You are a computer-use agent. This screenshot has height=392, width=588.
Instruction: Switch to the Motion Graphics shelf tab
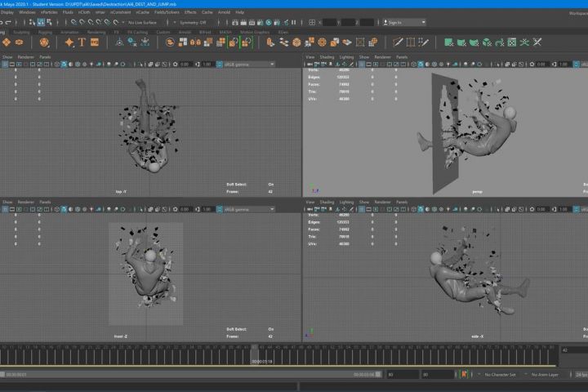coord(256,32)
